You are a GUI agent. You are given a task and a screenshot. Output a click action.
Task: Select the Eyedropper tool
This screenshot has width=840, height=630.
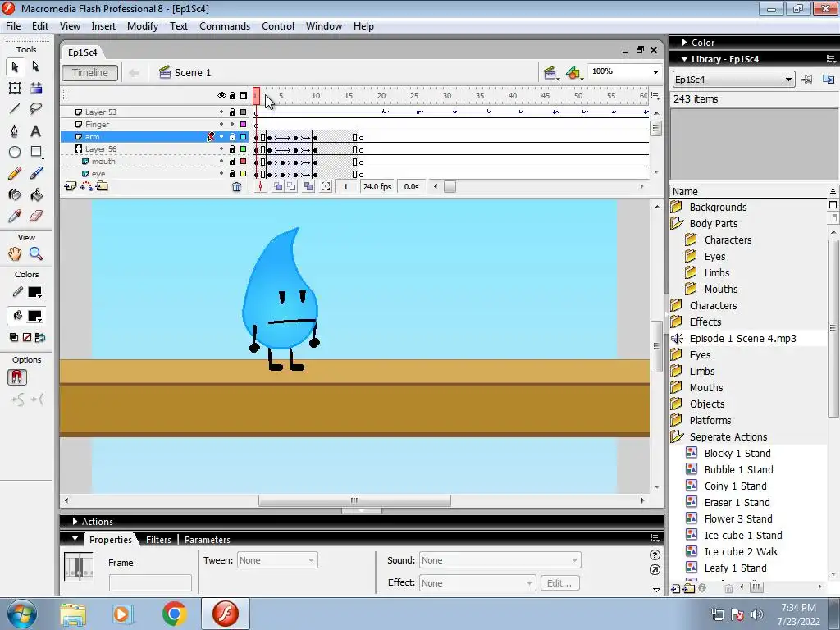coord(15,216)
